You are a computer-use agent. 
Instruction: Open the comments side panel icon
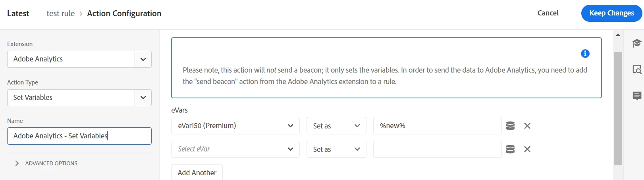tap(637, 96)
